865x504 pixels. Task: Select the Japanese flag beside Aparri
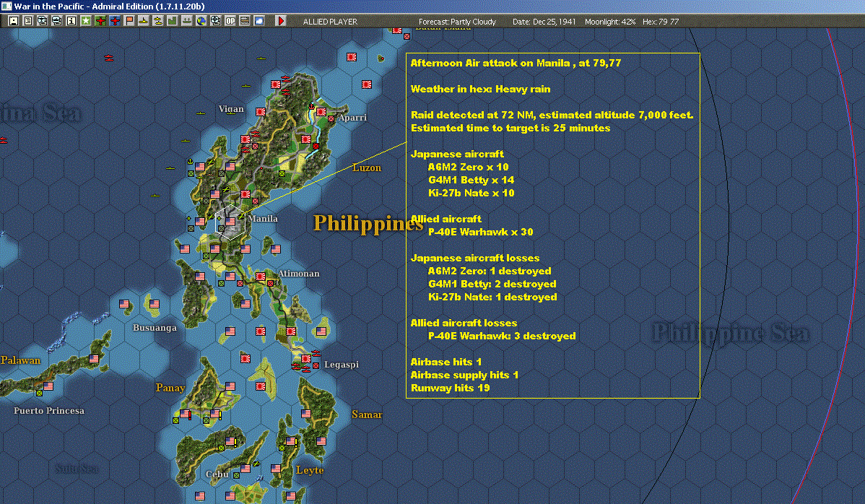pyautogui.click(x=321, y=112)
